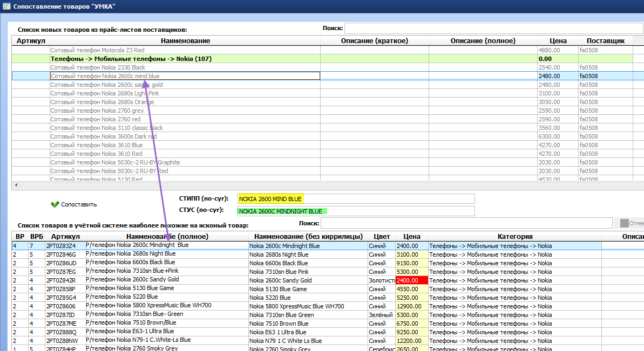Sort by the Артикул column header in the top table
The height and width of the screenshot is (351, 644).
pyautogui.click(x=31, y=40)
